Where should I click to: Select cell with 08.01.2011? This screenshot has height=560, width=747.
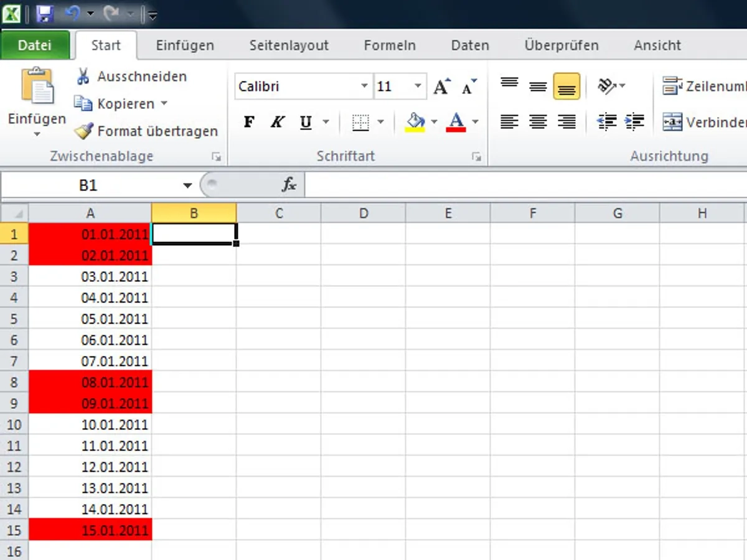pos(90,383)
